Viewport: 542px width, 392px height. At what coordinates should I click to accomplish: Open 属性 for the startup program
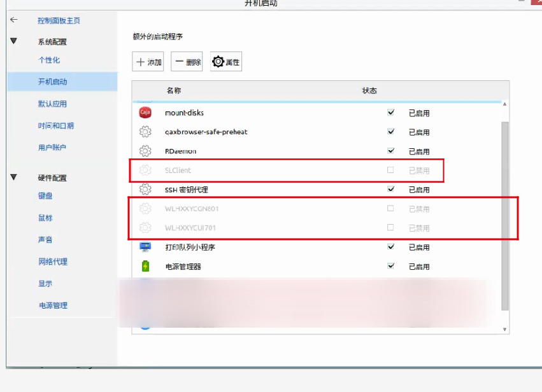tap(226, 62)
